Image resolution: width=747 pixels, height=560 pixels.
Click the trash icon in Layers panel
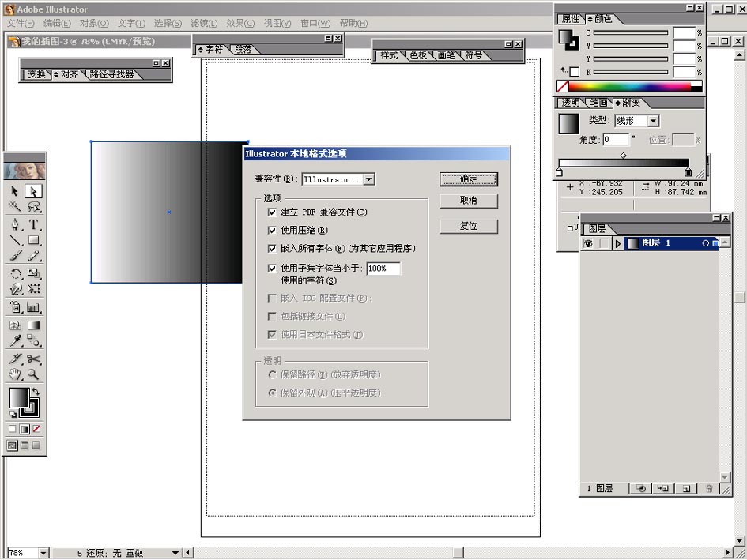709,489
